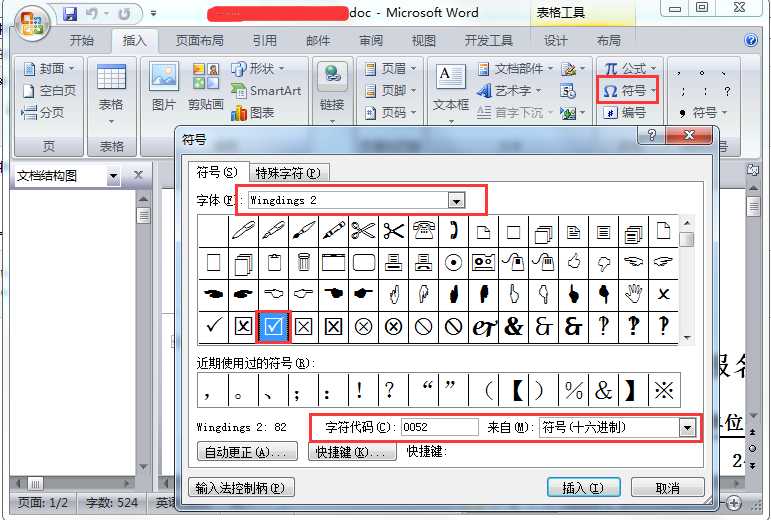
Task: Insert a 空白页 blank page
Action: (x=50, y=90)
